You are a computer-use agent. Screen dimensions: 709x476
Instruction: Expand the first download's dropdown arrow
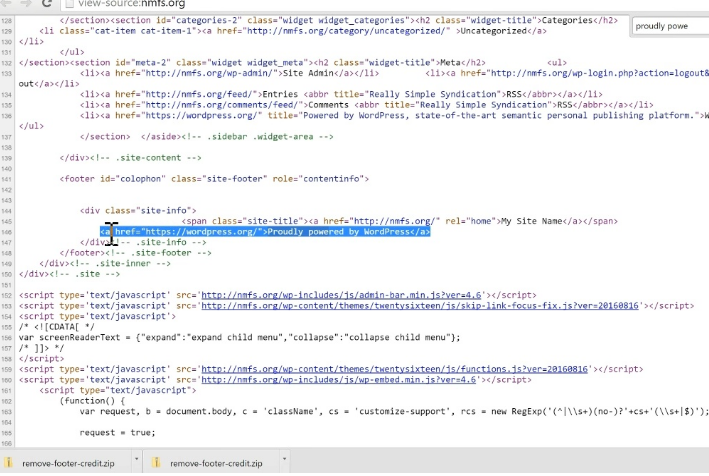[136, 459]
